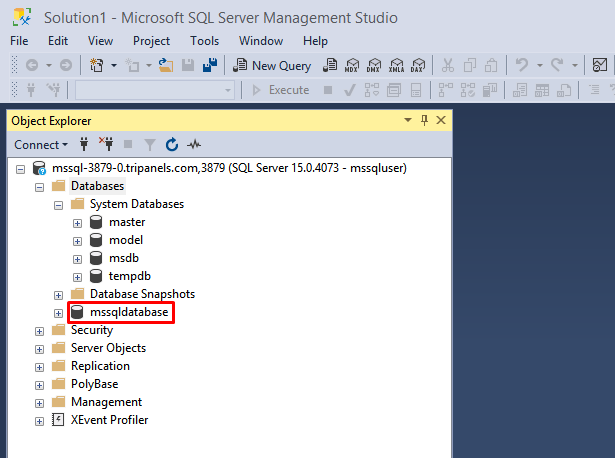Viewport: 615px width, 458px height.
Task: Close the Object Explorer panel
Action: click(x=440, y=120)
